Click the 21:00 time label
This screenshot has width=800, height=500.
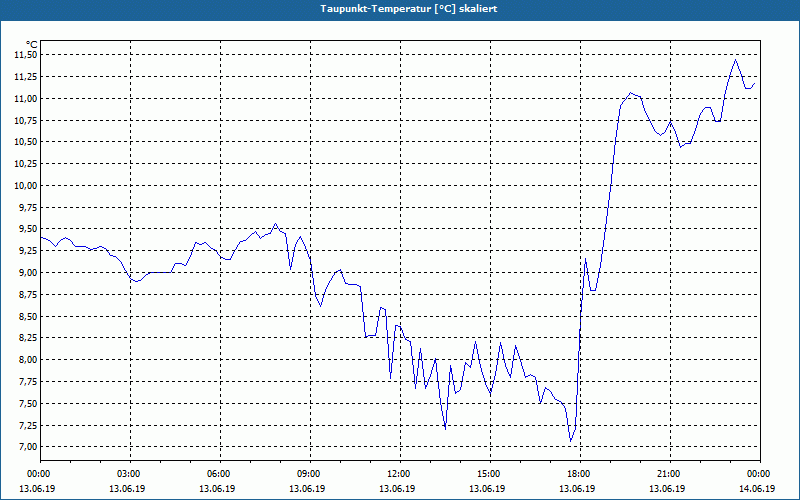pos(670,474)
